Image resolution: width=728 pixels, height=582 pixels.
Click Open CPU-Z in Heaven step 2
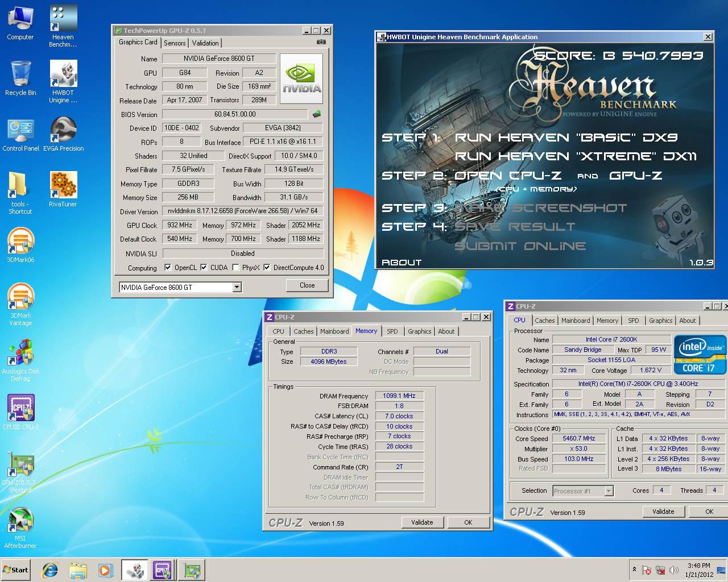click(508, 176)
